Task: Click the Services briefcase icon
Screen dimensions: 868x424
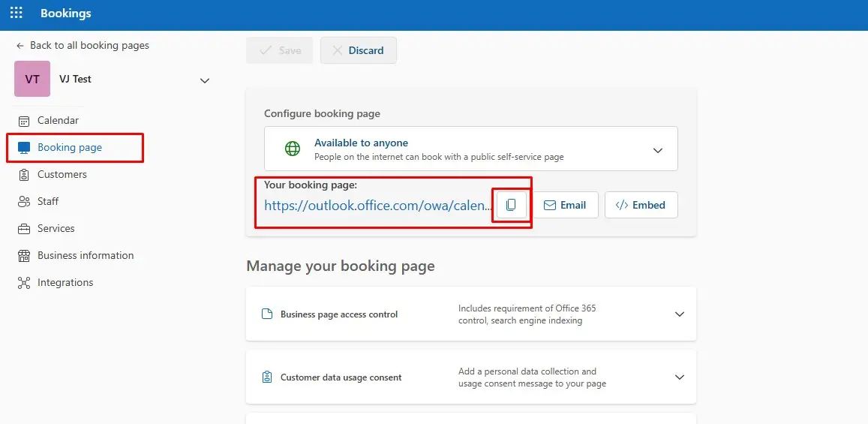Action: click(24, 229)
